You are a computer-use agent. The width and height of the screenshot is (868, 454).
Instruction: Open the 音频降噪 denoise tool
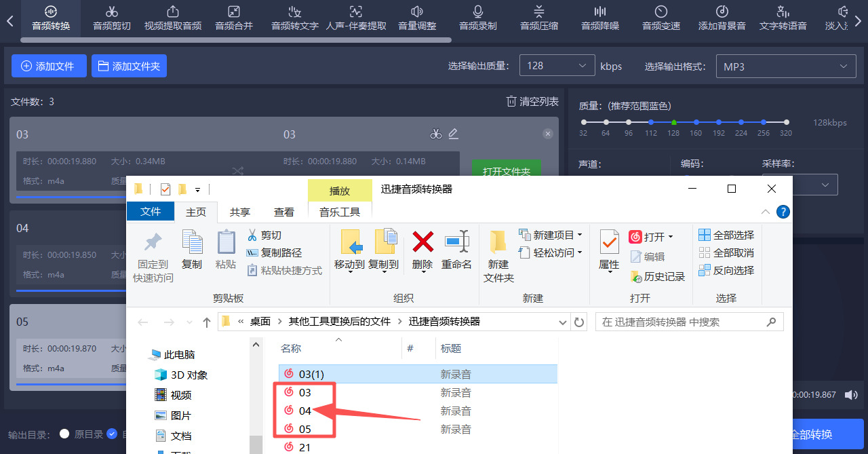(x=600, y=18)
